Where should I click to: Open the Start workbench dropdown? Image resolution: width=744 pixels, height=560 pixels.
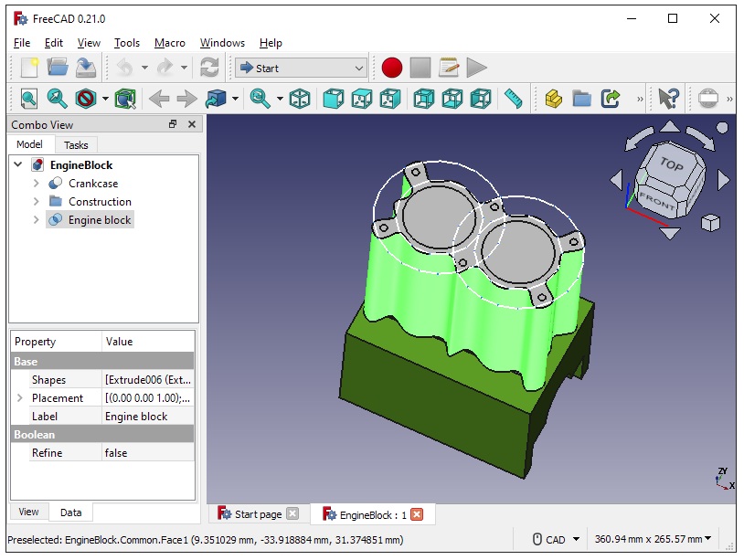click(x=301, y=68)
